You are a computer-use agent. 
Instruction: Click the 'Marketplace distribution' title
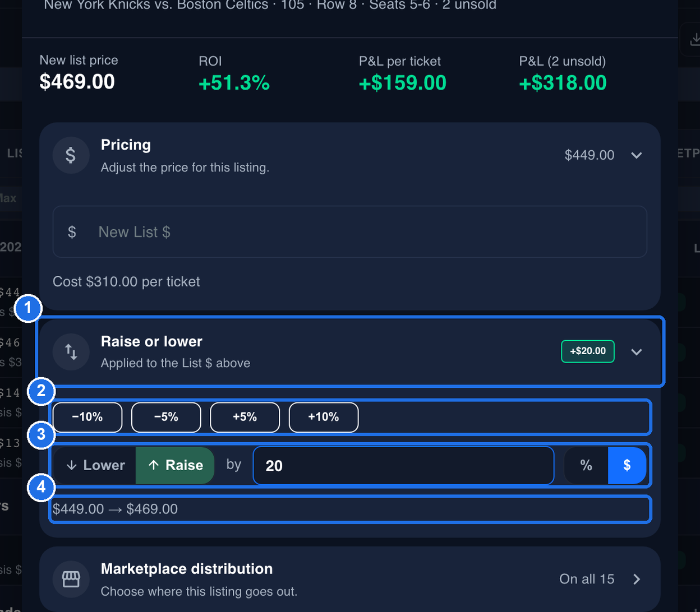[x=187, y=569]
